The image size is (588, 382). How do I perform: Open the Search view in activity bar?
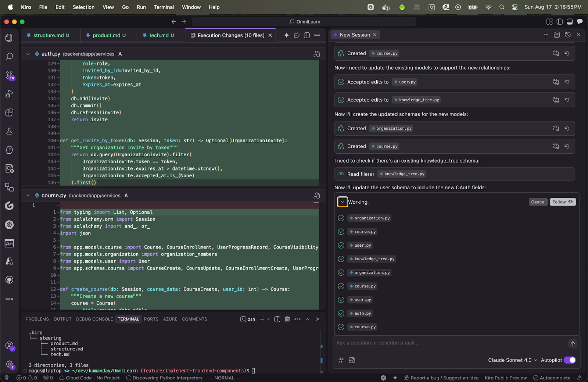[x=9, y=56]
